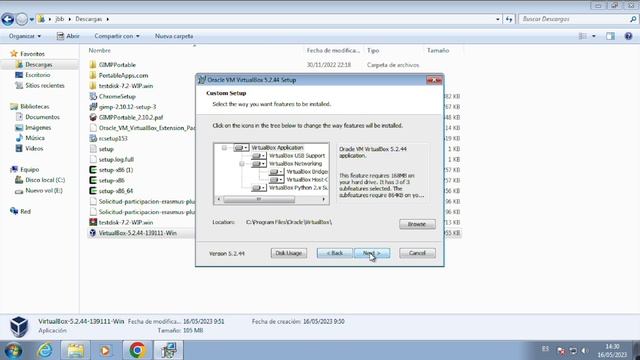This screenshot has width=640, height=360.
Task: Click the Descargas breadcrumb in address bar
Action: pyautogui.click(x=89, y=19)
